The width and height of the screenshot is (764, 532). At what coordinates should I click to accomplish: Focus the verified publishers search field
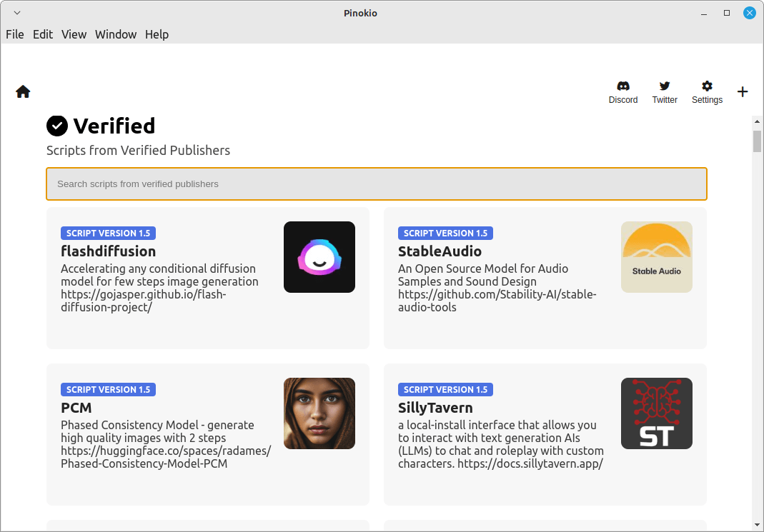(377, 184)
